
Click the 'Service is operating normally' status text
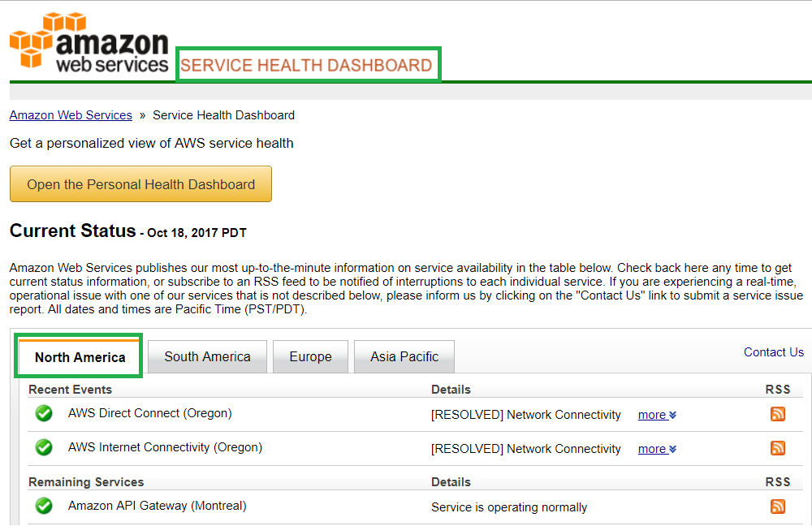click(509, 507)
